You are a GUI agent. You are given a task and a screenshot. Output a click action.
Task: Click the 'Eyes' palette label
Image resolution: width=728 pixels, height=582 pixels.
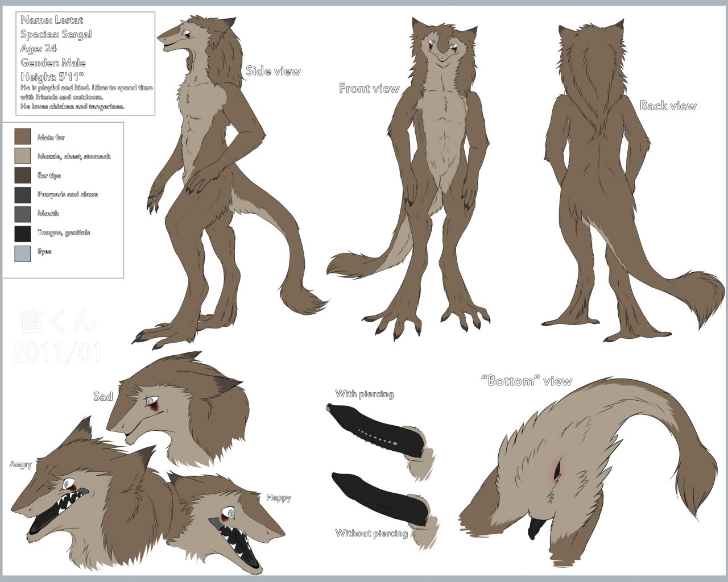tap(44, 252)
